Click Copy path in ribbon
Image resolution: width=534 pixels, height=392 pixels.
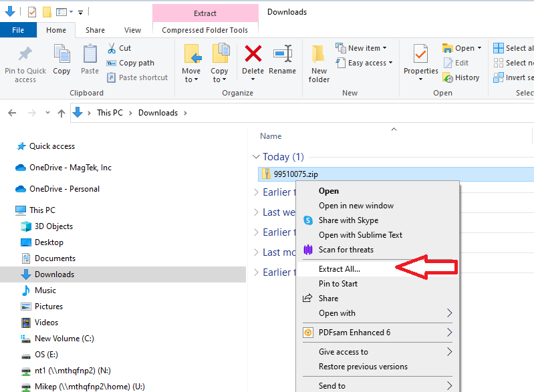pyautogui.click(x=130, y=63)
